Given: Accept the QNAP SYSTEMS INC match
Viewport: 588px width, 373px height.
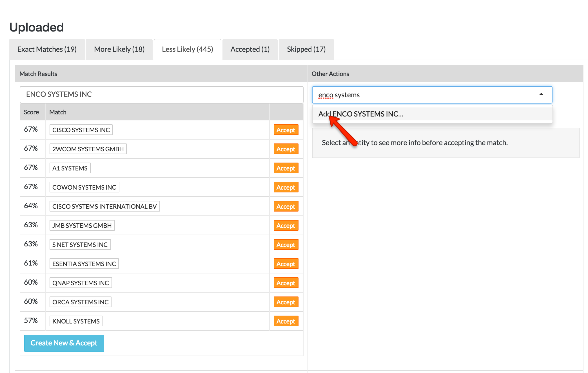Looking at the screenshot, I should [x=286, y=283].
